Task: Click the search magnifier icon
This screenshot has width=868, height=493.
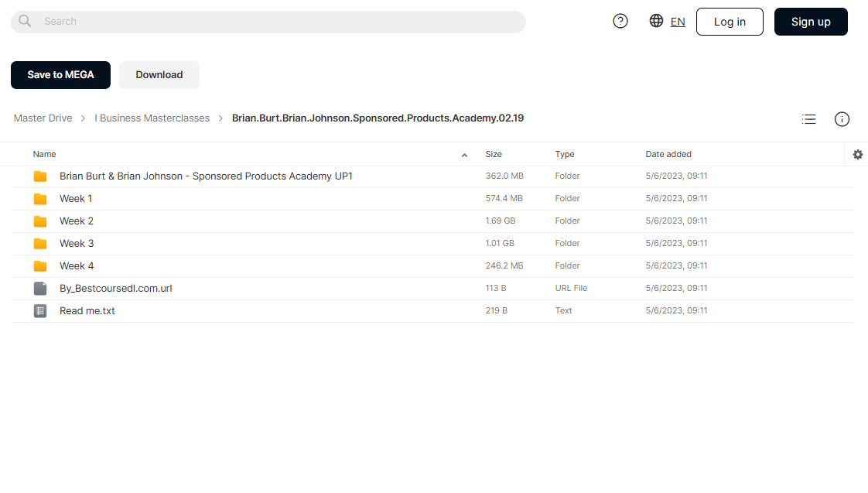Action: [25, 21]
